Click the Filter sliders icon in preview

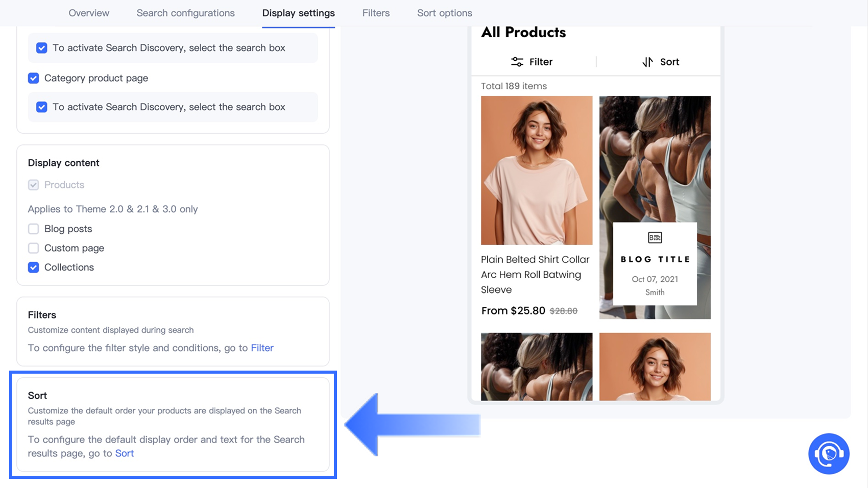pos(517,62)
